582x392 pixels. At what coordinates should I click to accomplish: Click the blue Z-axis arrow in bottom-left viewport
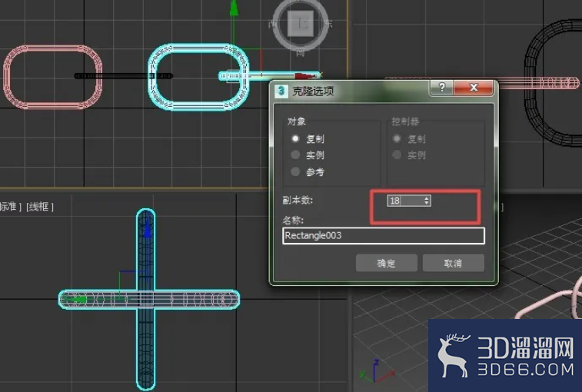(148, 229)
